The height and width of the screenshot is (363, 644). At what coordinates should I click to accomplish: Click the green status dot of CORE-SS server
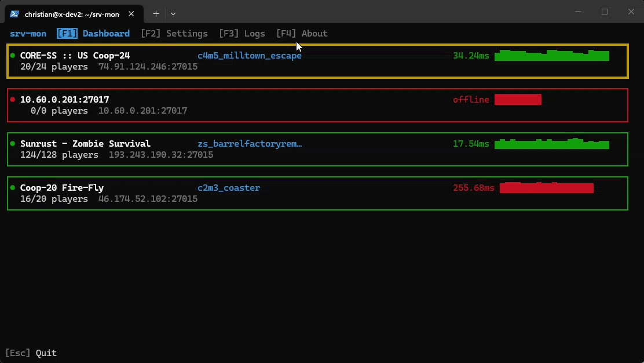(x=13, y=56)
